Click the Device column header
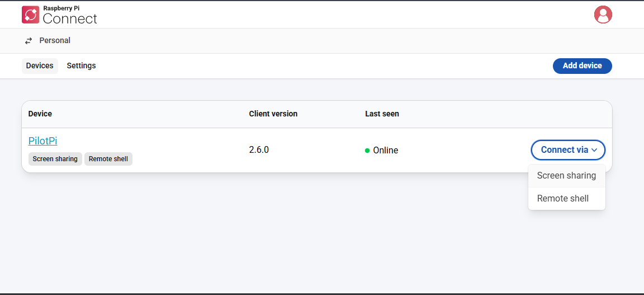Image resolution: width=644 pixels, height=295 pixels. click(x=40, y=114)
